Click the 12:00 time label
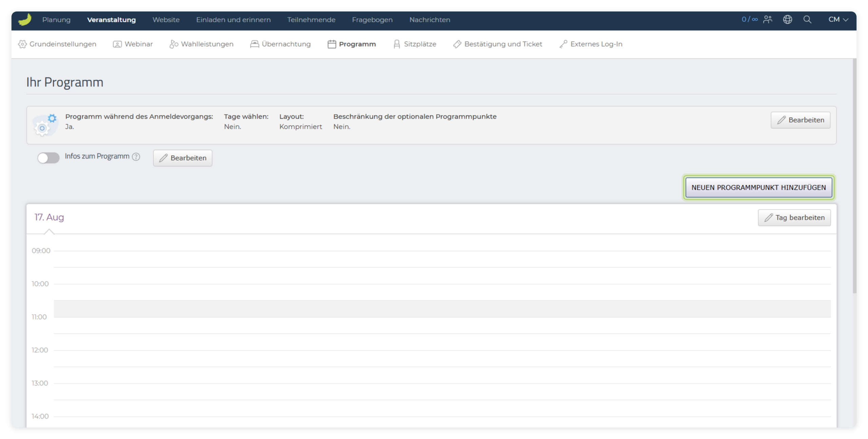Screen dimensions: 868x439 pos(40,350)
